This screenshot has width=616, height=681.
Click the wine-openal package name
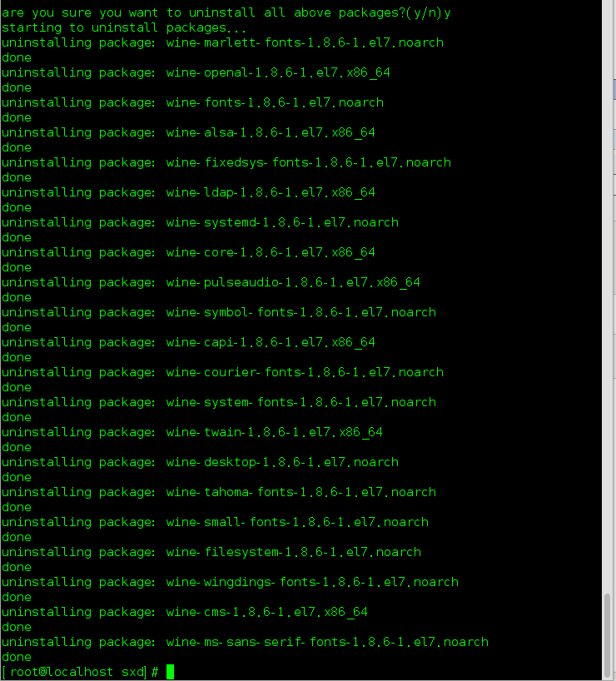278,72
